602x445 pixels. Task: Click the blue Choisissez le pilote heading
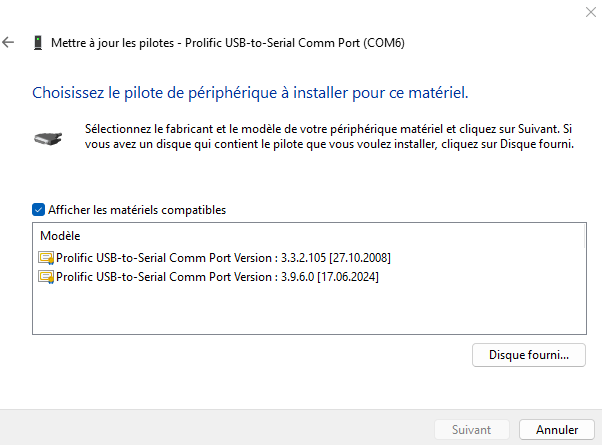(x=250, y=93)
